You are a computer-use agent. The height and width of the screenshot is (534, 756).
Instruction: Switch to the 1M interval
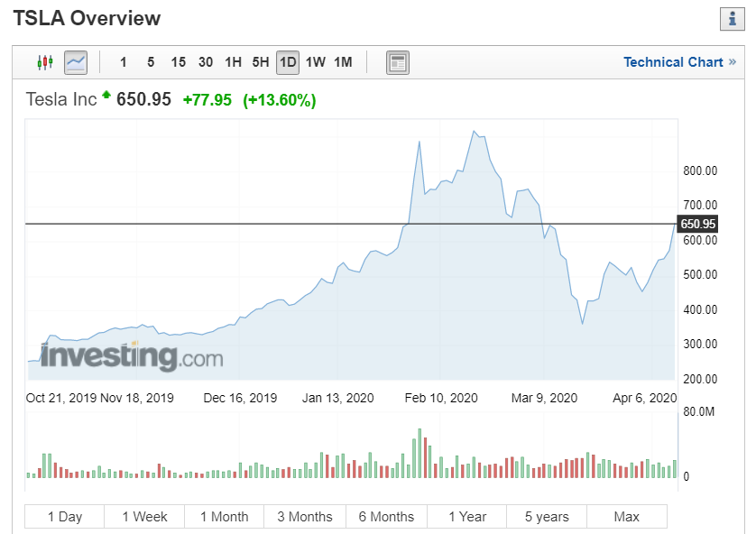pos(343,62)
